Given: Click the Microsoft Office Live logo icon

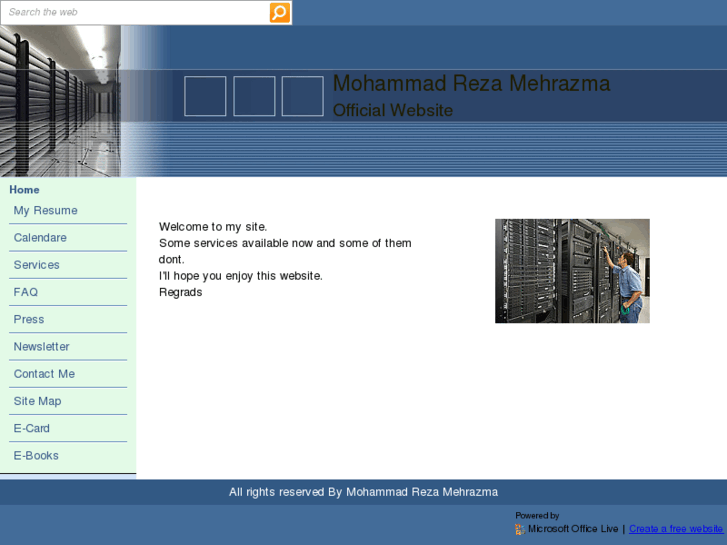Looking at the screenshot, I should tap(520, 529).
